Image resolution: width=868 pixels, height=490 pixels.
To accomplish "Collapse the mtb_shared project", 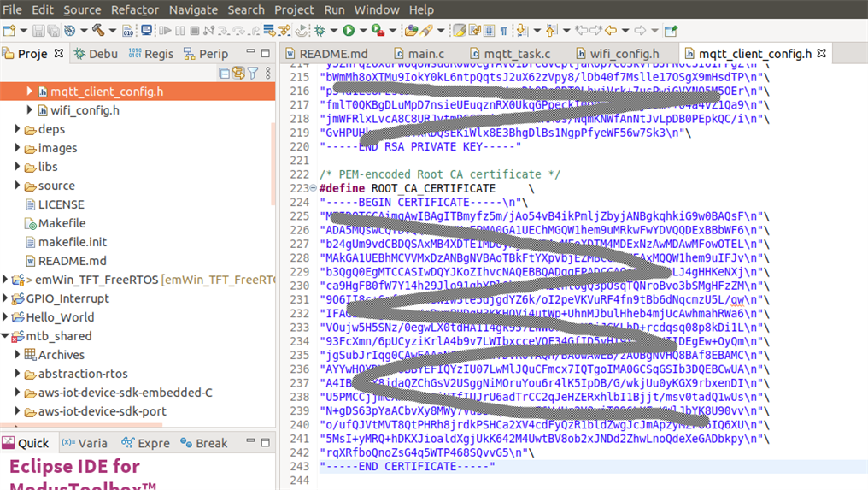I will click(6, 336).
